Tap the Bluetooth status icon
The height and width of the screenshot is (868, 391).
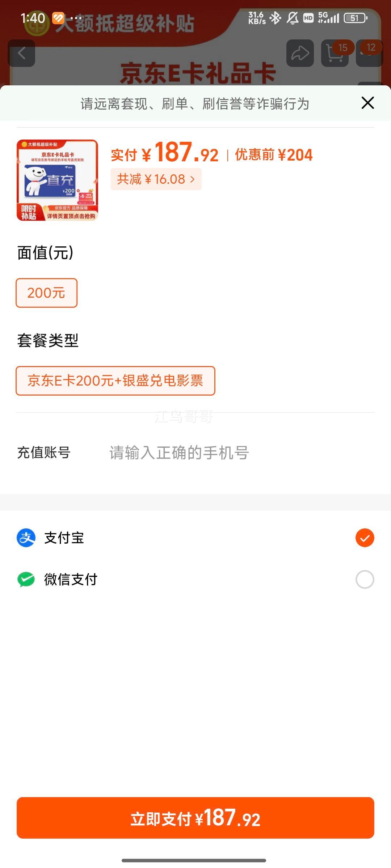[276, 18]
